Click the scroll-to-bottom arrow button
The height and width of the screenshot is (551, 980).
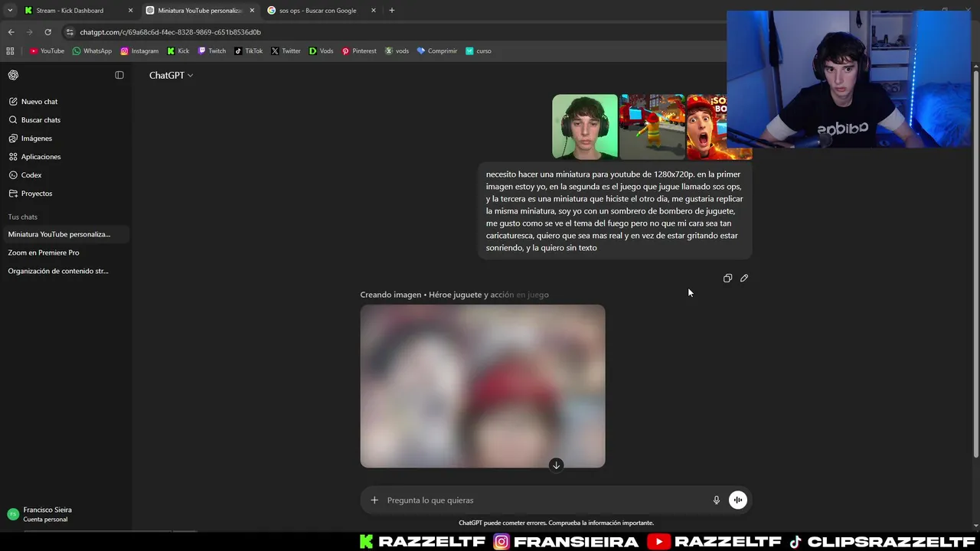[557, 465]
